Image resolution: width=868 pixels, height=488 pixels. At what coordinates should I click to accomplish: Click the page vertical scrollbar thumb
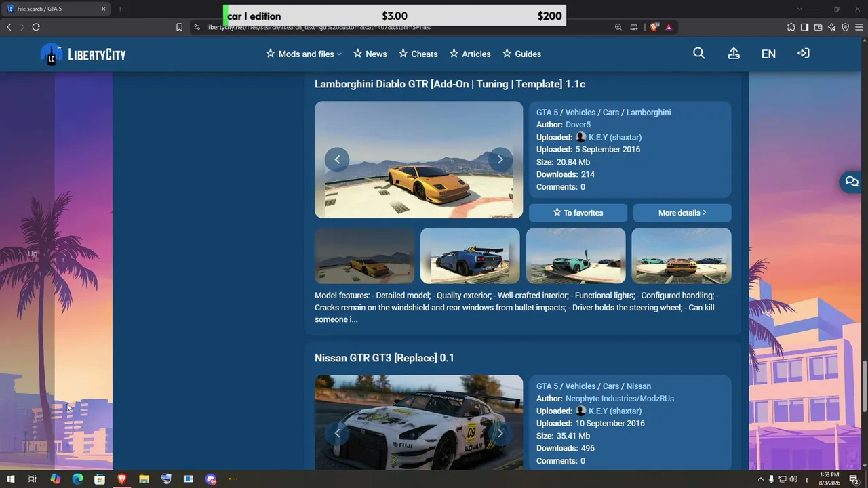[865, 386]
